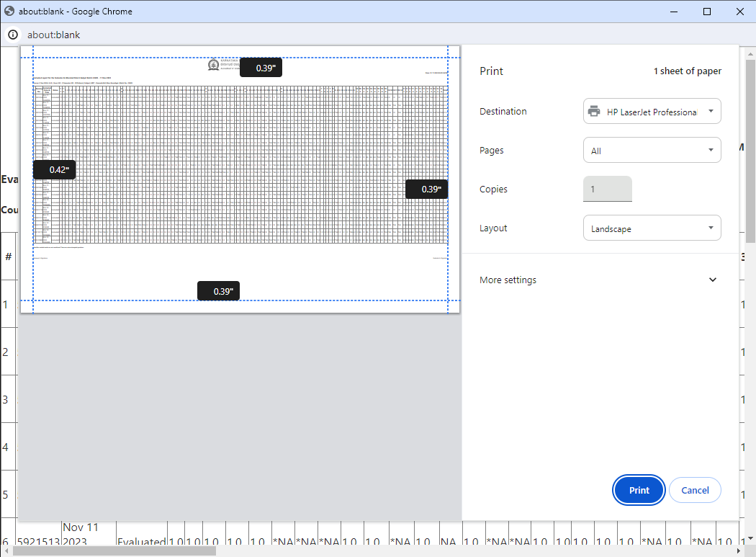This screenshot has height=557, width=756.
Task: Select the left margin 0.42" handle
Action: tap(55, 169)
